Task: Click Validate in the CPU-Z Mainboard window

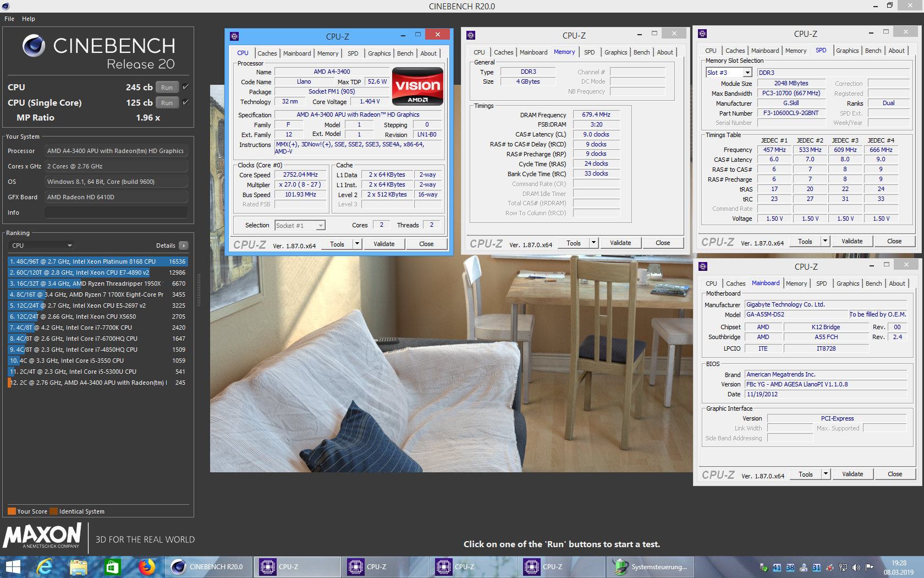Action: point(853,474)
